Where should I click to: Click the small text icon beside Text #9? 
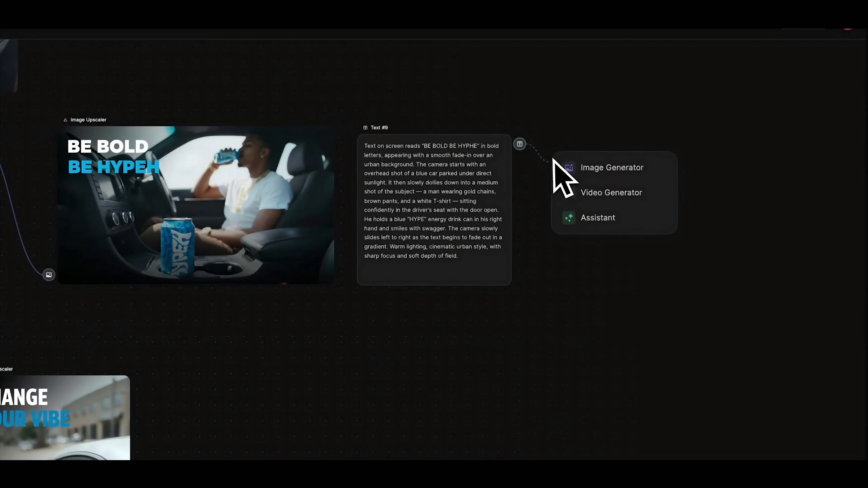(365, 128)
